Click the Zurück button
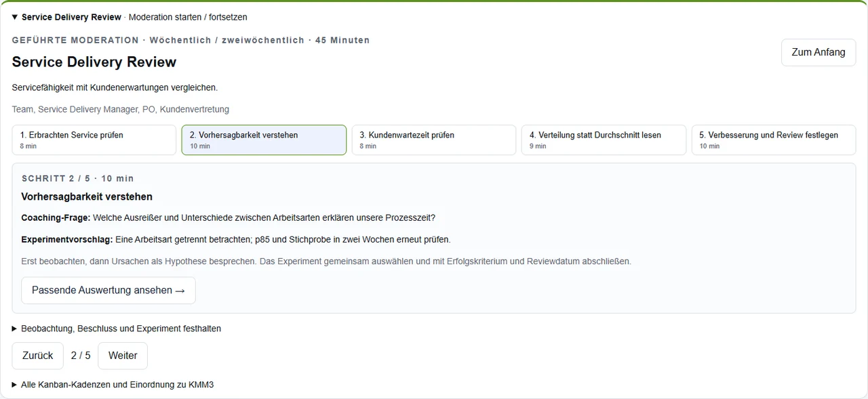This screenshot has width=868, height=399. 37,356
